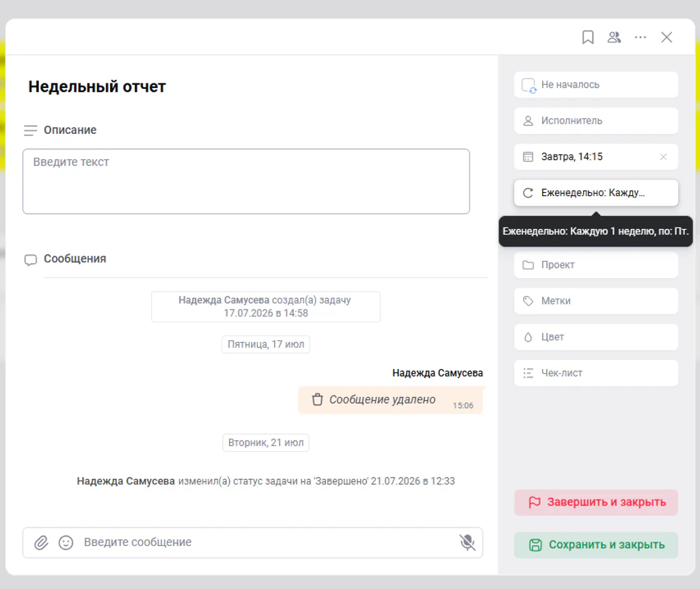Open the emoji picker smiley icon

pos(66,543)
